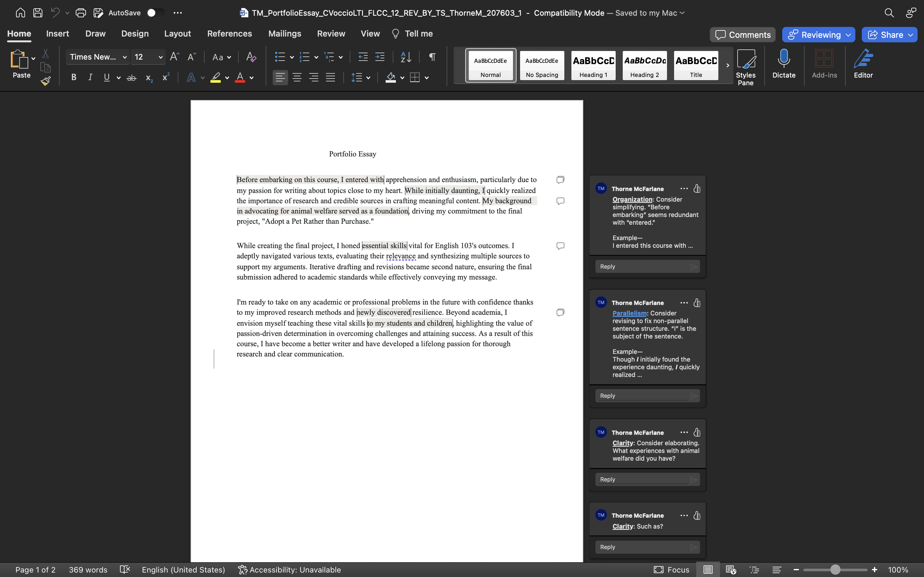This screenshot has height=577, width=924.
Task: Expand the styles gallery
Action: pyautogui.click(x=727, y=65)
